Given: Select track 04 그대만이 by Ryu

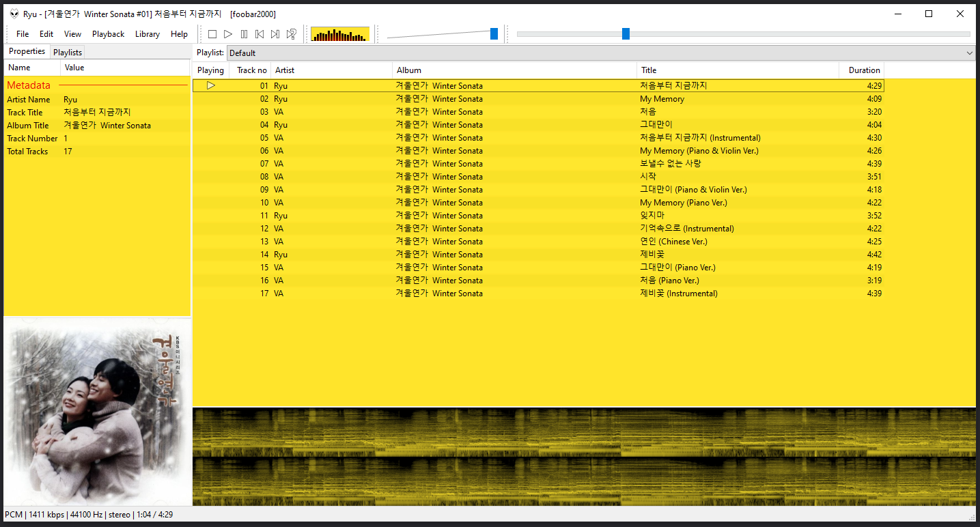Looking at the screenshot, I should pyautogui.click(x=538, y=125).
